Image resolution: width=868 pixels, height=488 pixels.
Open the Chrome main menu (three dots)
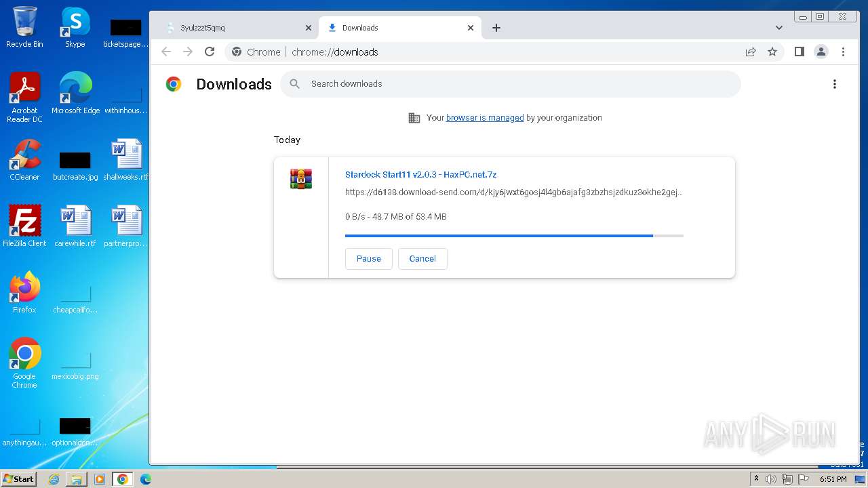click(843, 52)
